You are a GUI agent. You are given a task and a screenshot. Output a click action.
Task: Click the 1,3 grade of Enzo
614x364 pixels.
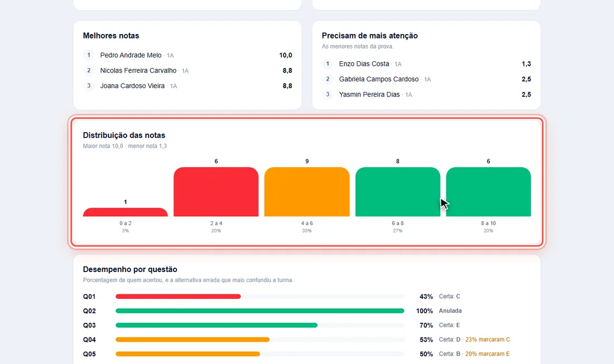526,64
